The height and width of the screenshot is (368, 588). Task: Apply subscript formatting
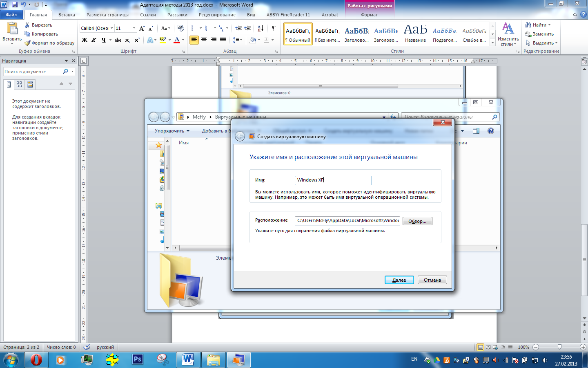tap(128, 40)
